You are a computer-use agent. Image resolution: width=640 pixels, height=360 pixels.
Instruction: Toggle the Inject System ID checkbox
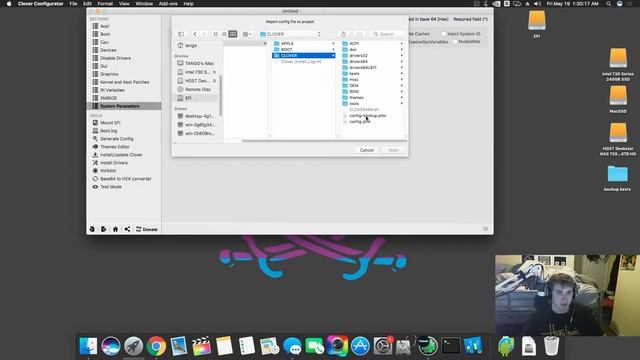pyautogui.click(x=444, y=34)
